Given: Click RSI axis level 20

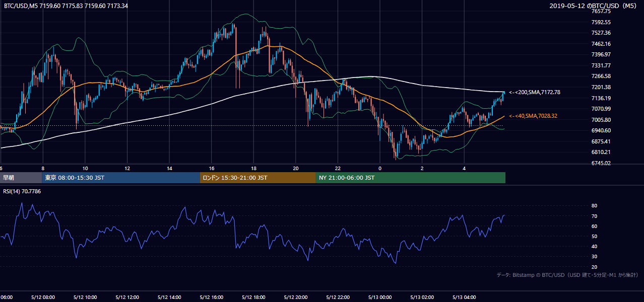Looking at the screenshot, I should coord(594,267).
